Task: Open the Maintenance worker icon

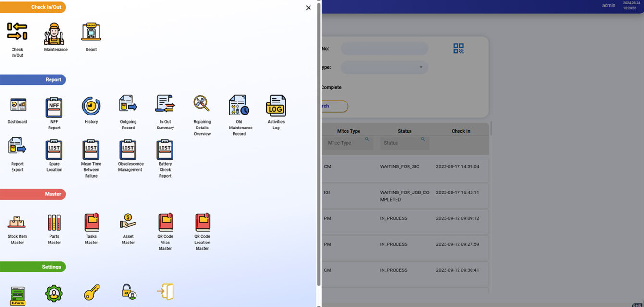Action: click(54, 34)
